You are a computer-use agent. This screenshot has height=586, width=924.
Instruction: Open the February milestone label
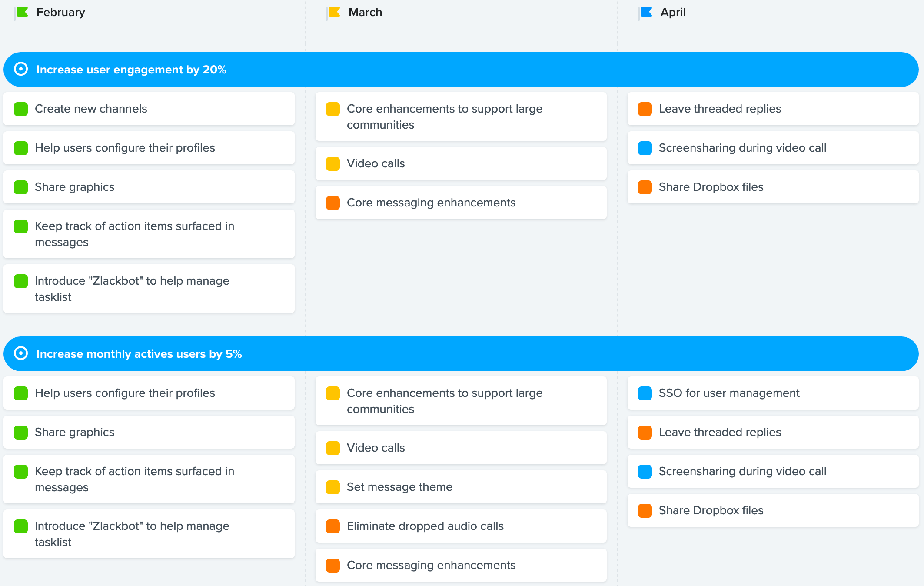click(61, 12)
